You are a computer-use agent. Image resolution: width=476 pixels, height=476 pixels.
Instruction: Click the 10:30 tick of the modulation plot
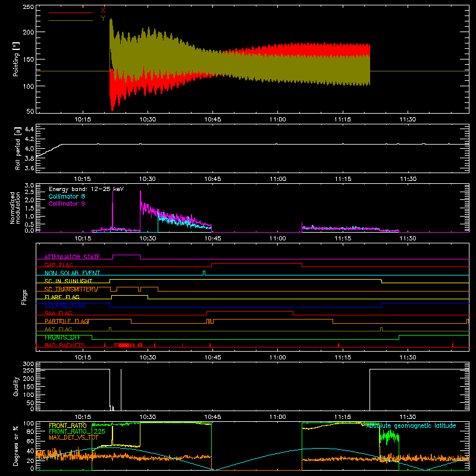[x=148, y=239]
